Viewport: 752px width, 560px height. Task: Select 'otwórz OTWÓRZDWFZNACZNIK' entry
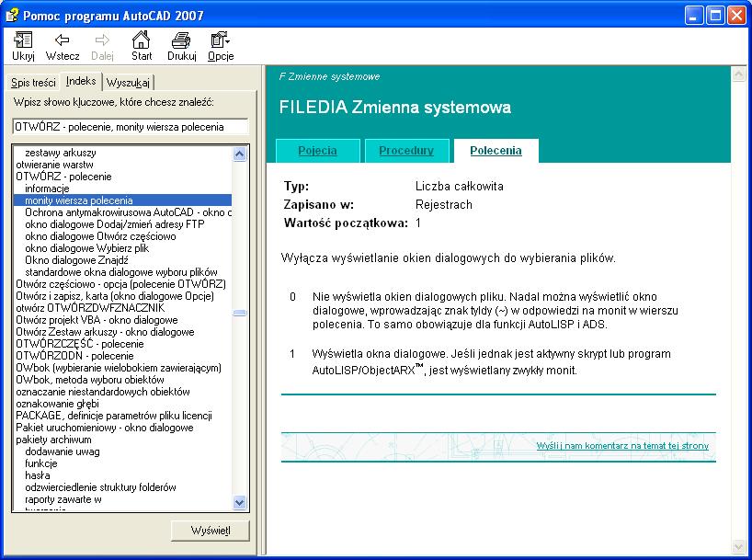pos(90,308)
